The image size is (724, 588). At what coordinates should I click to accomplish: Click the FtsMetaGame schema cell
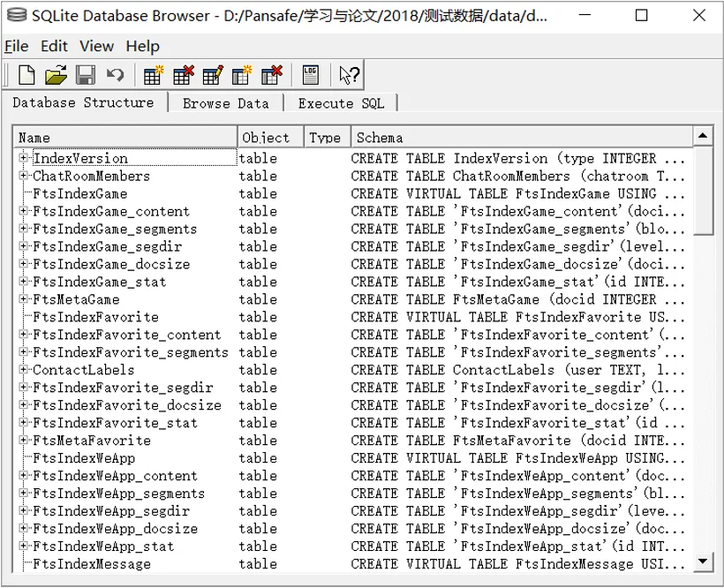(517, 299)
